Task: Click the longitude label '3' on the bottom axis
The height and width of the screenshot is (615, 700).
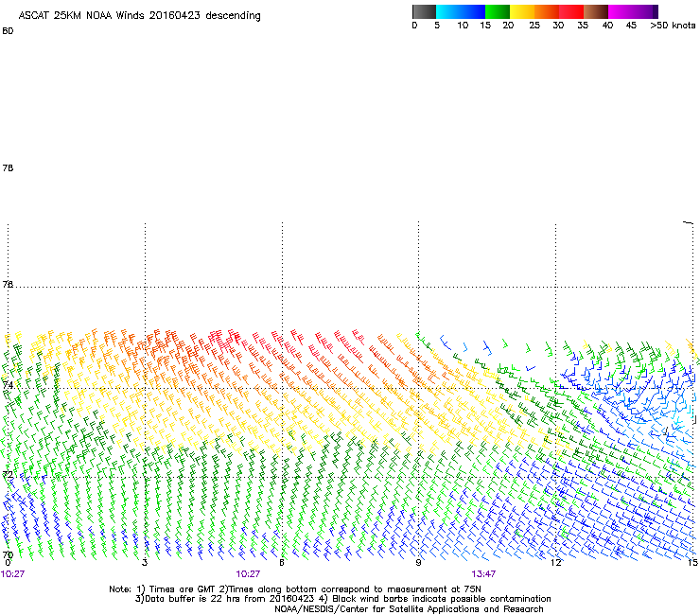Action: [145, 562]
